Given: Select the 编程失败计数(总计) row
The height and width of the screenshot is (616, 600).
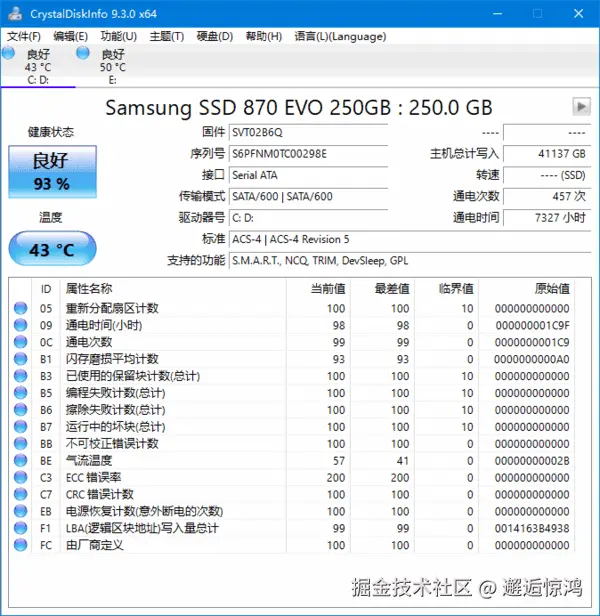Looking at the screenshot, I should click(x=293, y=392).
